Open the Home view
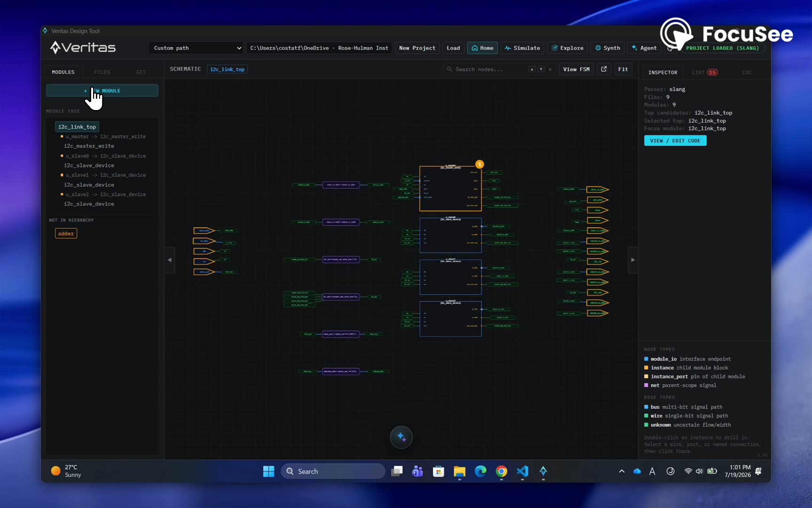Image resolution: width=812 pixels, height=508 pixels. pos(482,48)
